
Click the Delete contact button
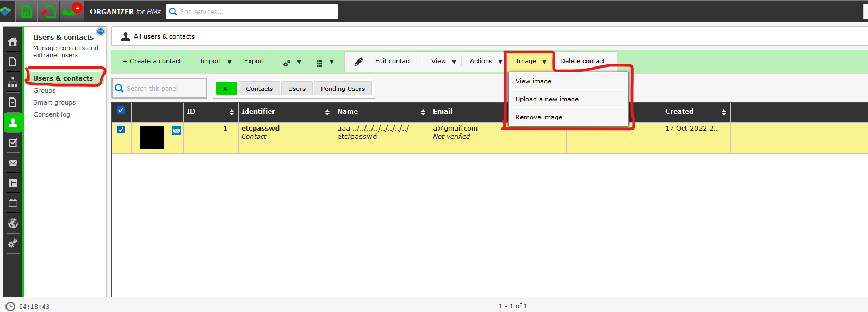point(582,61)
